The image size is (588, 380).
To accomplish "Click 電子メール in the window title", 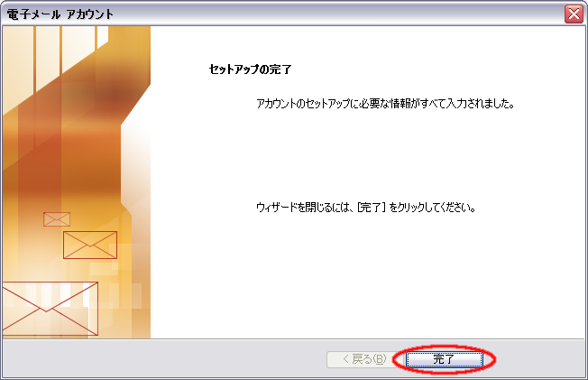I will coord(32,14).
